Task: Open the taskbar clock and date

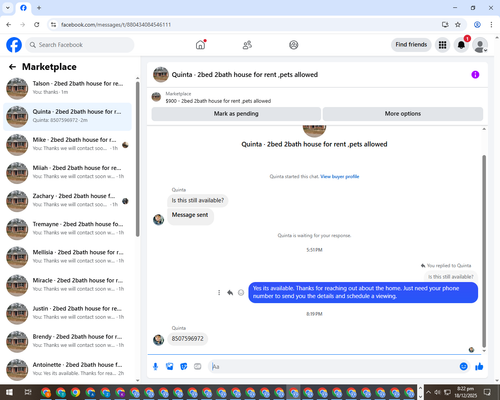Action: pyautogui.click(x=465, y=392)
